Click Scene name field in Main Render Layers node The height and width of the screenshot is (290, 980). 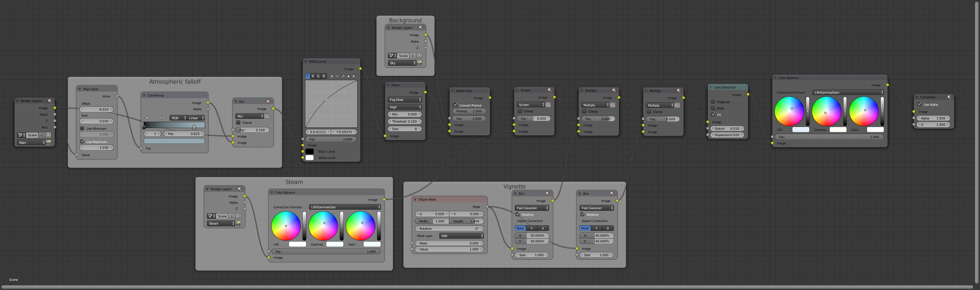[33, 135]
